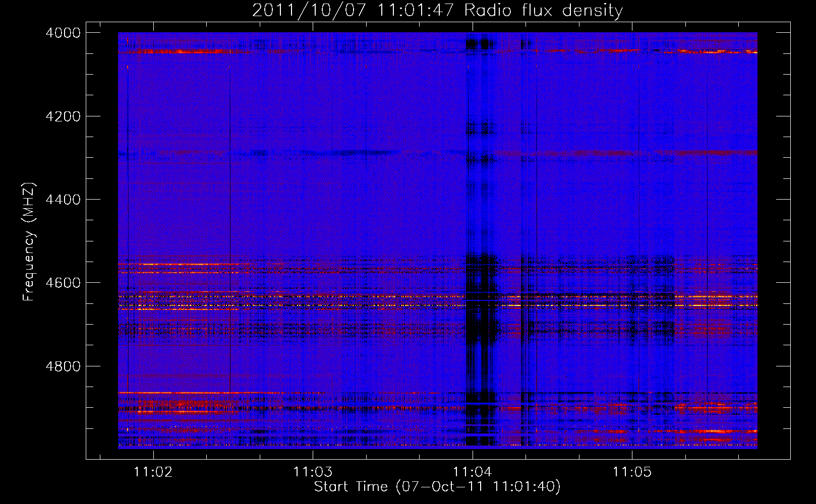816x504 pixels.
Task: Click the 'Frequency (MHZ)' y-axis label
Action: click(x=28, y=242)
